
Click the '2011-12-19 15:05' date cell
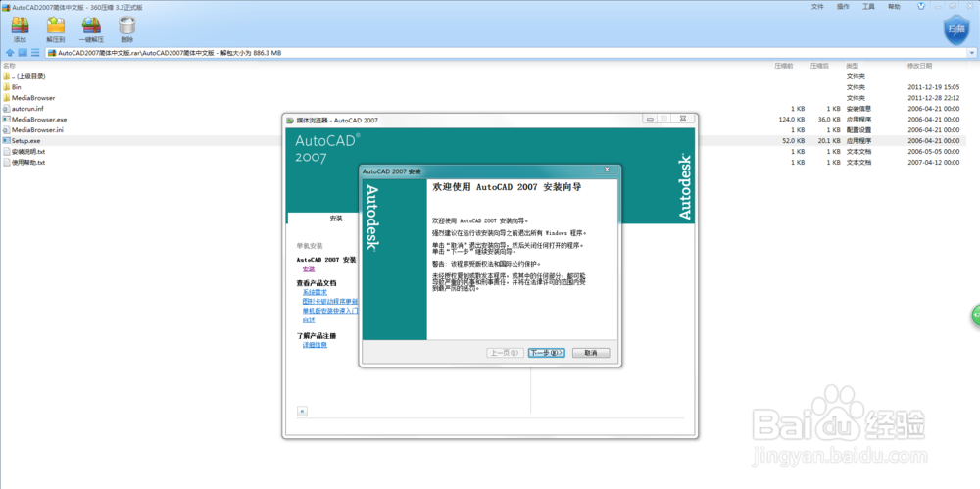click(933, 87)
